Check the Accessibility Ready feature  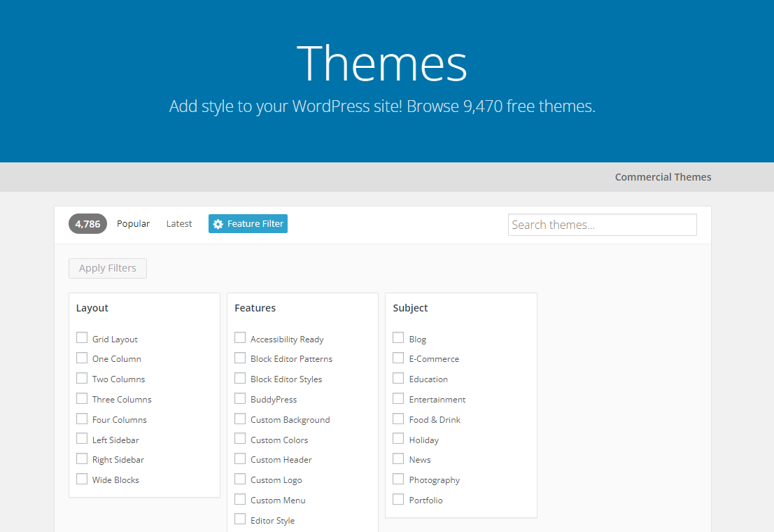pyautogui.click(x=240, y=337)
